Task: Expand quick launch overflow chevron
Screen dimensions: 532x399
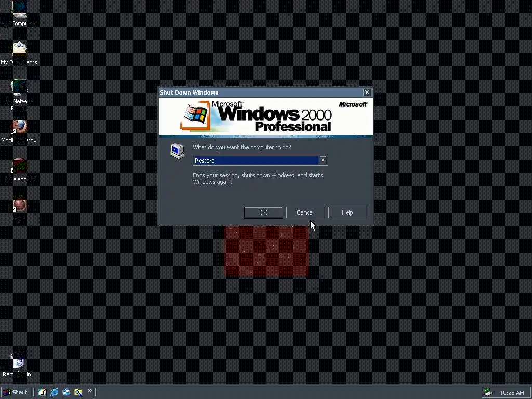Action: [x=89, y=391]
